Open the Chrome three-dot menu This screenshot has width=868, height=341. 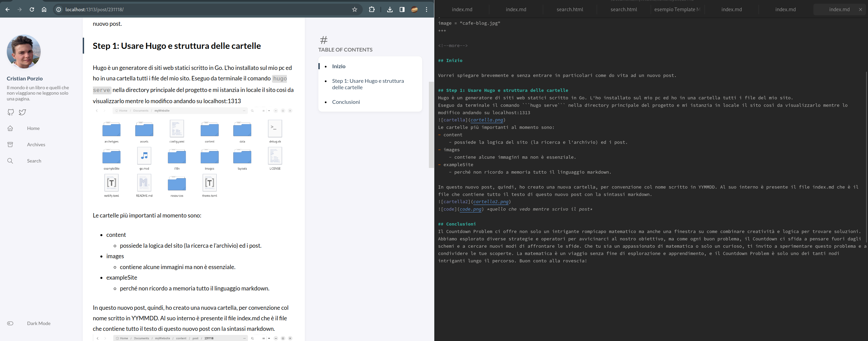(x=427, y=10)
